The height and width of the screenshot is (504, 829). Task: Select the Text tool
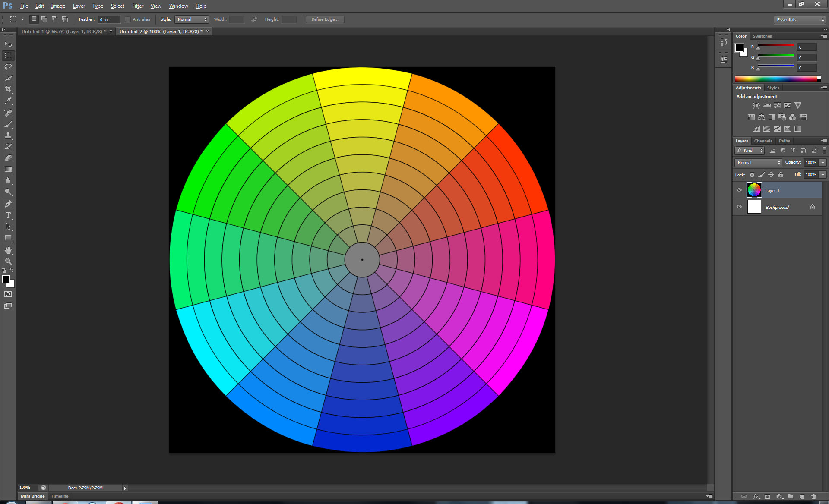point(8,215)
